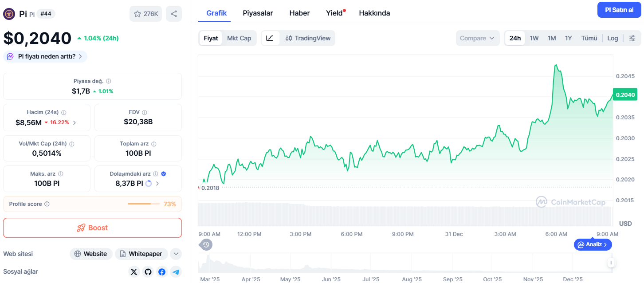644x283 pixels.
Task: Open the X (Twitter) social link
Action: pos(134,271)
